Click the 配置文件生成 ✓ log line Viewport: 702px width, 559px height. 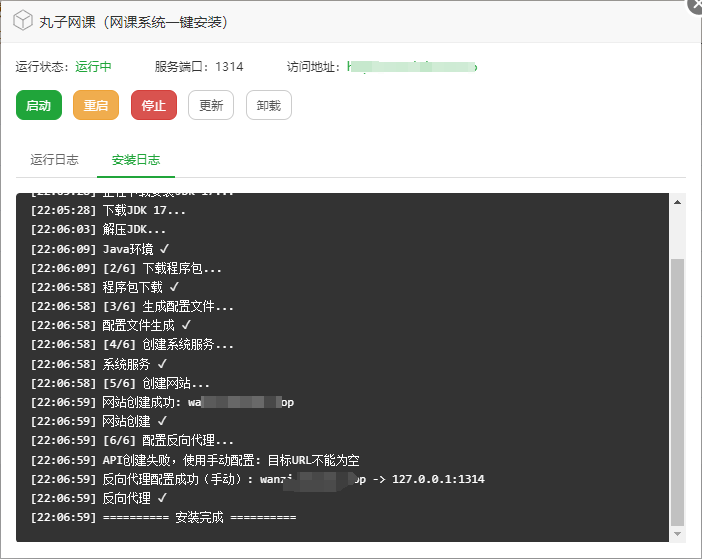click(111, 325)
